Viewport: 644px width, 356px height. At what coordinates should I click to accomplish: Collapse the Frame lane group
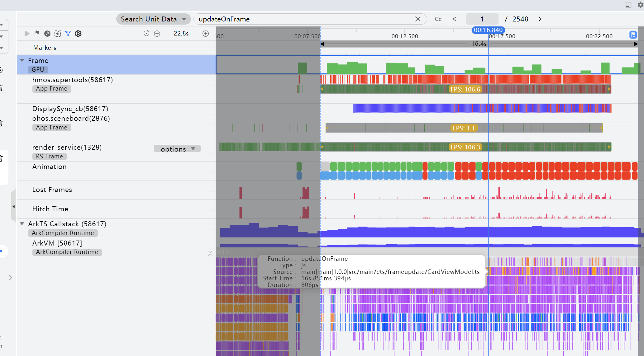coord(22,60)
